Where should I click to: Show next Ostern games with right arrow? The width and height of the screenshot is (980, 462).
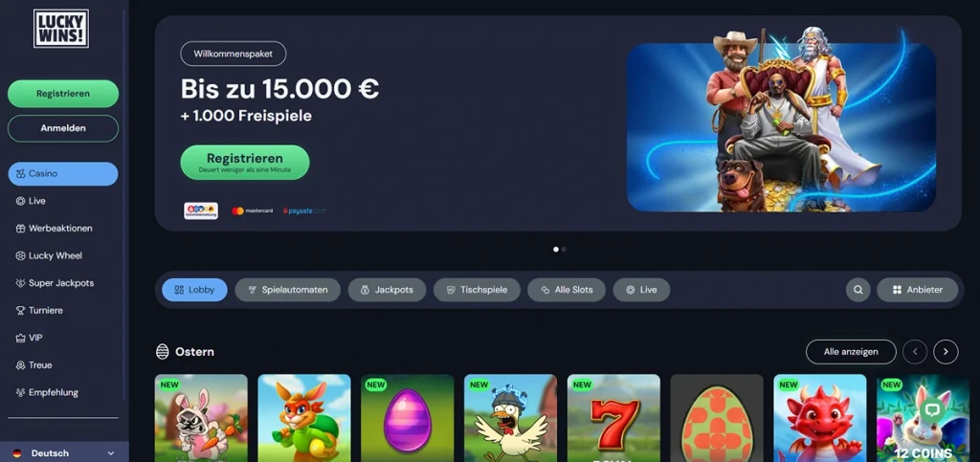pos(946,352)
